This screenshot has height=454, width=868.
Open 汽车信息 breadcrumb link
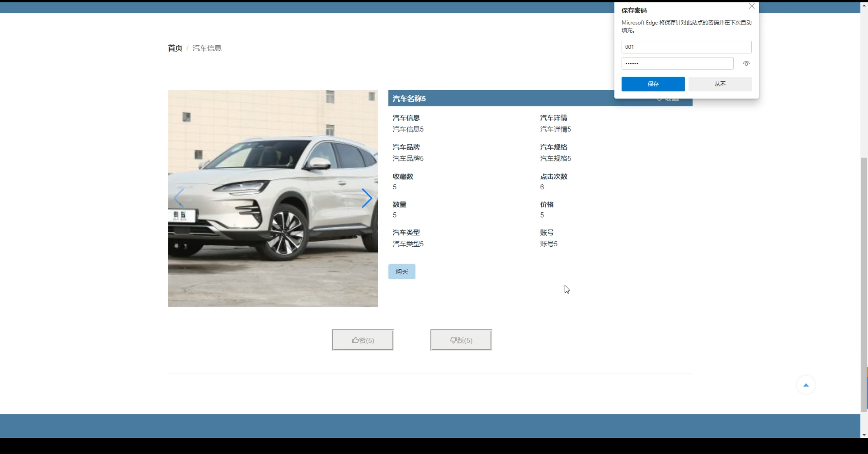click(207, 48)
